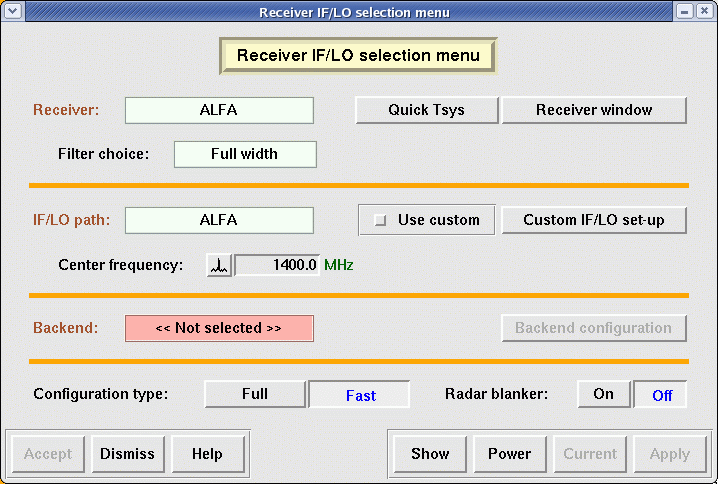718x484 pixels.
Task: Turn the radar blanker On
Action: click(x=603, y=394)
